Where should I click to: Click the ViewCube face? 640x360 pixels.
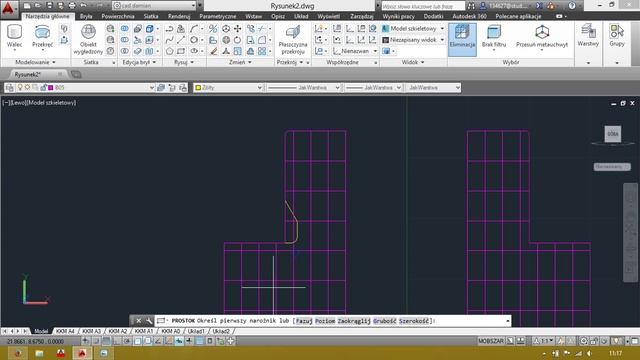pyautogui.click(x=613, y=134)
